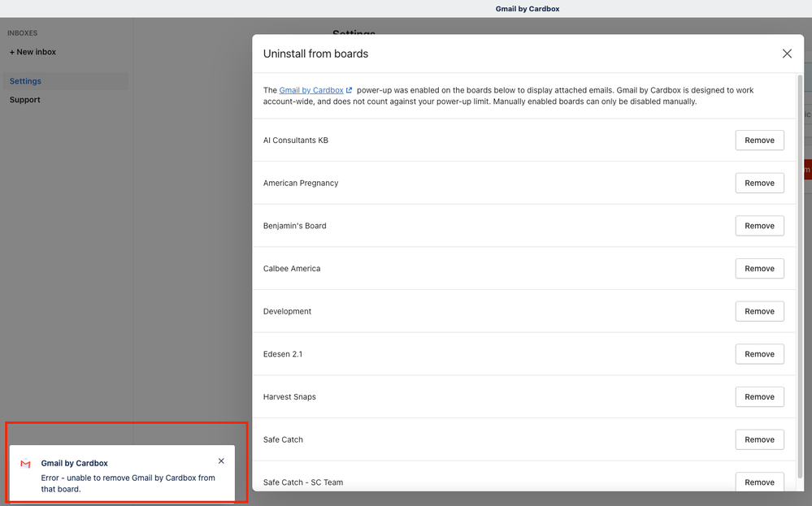Remove power-up from Safe Catch board
The height and width of the screenshot is (506, 812).
tap(759, 439)
